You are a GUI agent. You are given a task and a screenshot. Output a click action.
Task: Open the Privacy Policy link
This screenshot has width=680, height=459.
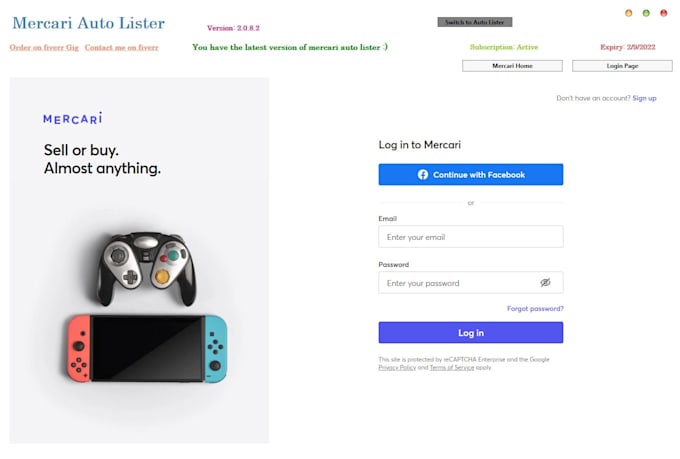397,368
